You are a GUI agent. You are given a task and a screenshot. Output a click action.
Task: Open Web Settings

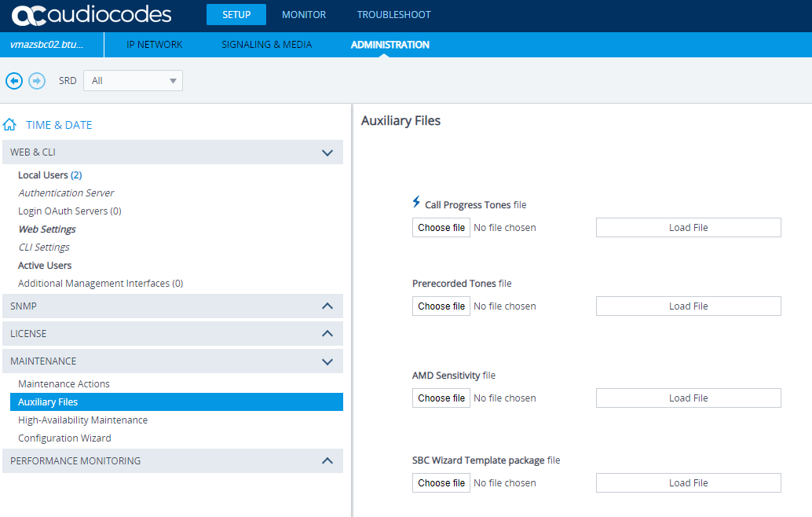point(46,229)
